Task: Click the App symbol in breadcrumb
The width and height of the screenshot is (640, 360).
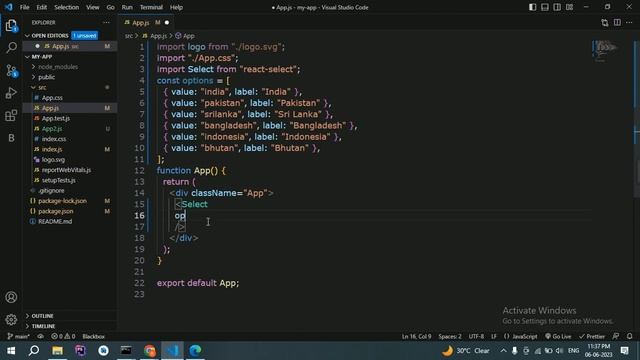Action: tap(185, 36)
